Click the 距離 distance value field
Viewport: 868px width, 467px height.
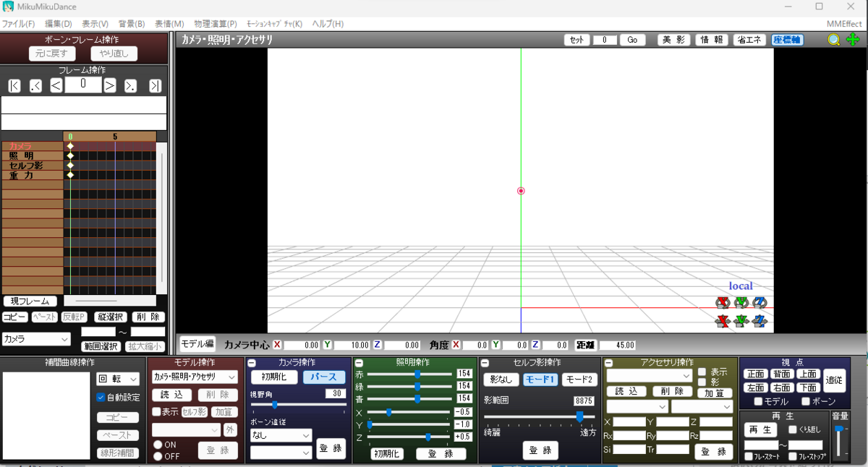[x=618, y=346]
